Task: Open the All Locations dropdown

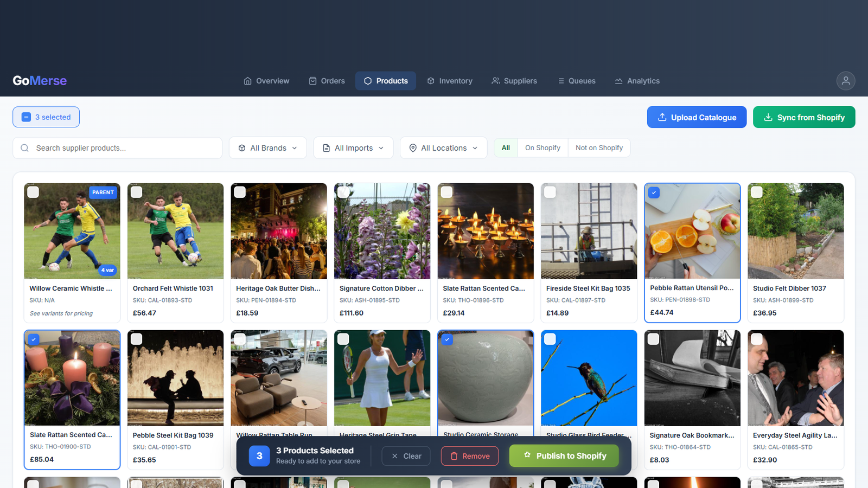Action: [443, 148]
